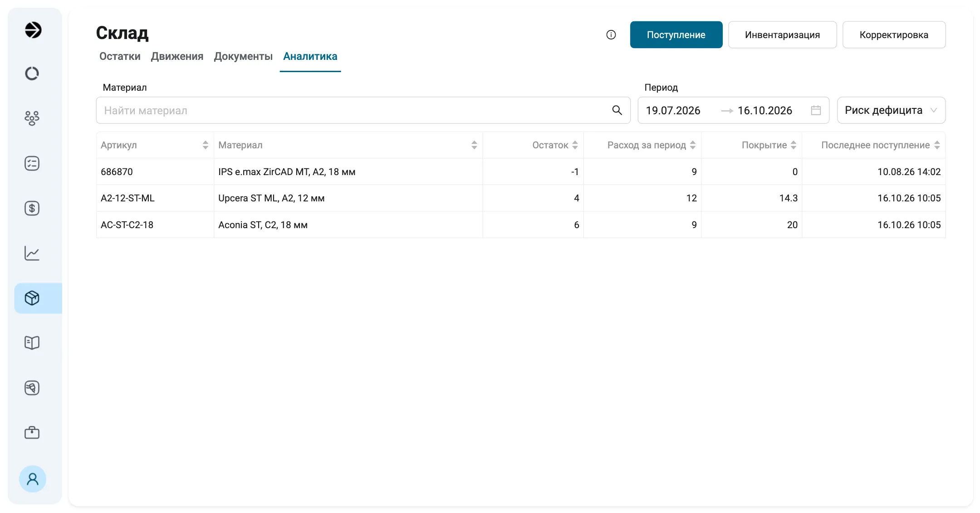The height and width of the screenshot is (513, 980).
Task: Click the start date 19.07.2026
Action: click(x=673, y=110)
